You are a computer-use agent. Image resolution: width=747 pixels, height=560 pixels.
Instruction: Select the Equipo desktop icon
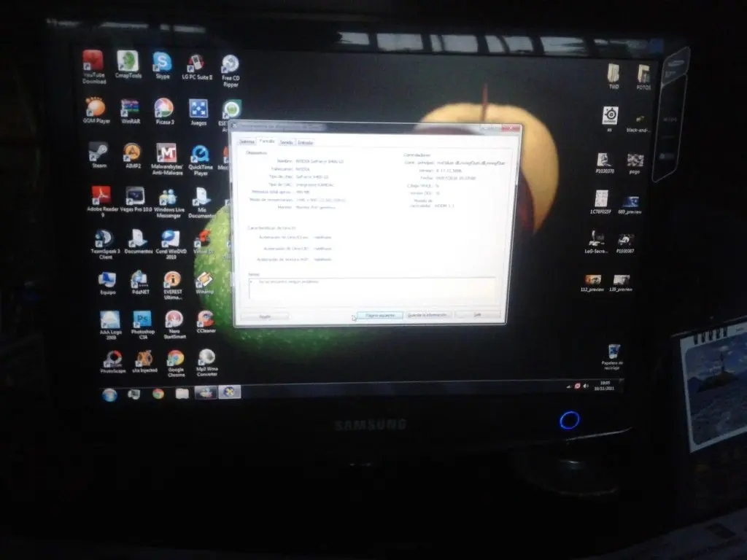click(108, 284)
